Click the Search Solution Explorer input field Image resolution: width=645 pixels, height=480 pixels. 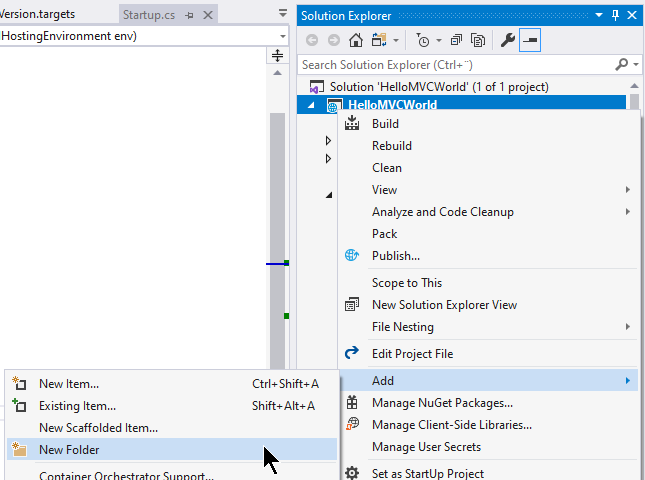(455, 65)
